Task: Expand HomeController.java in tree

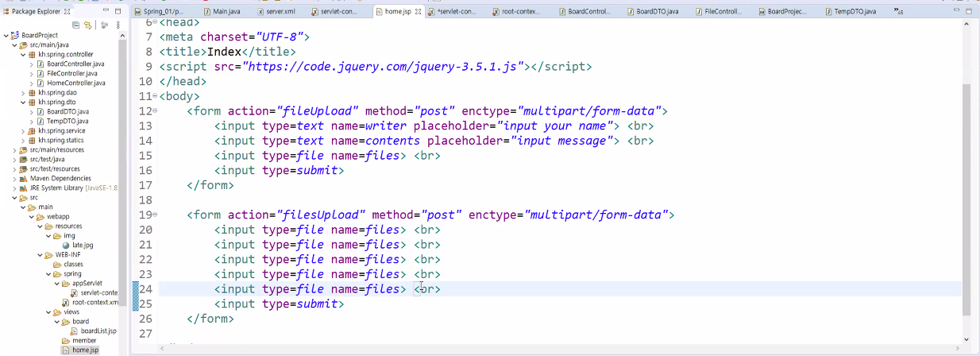Action: point(32,83)
